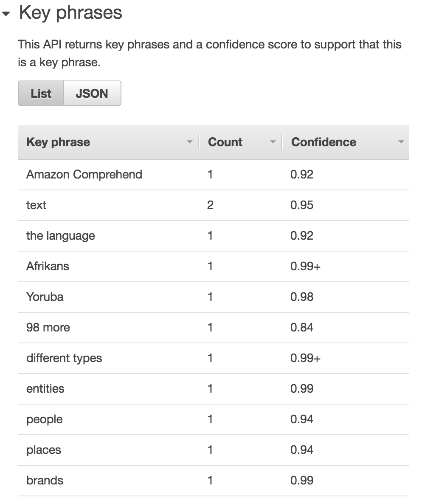Open the Count column sort dropdown
The image size is (422, 504).
point(273,142)
